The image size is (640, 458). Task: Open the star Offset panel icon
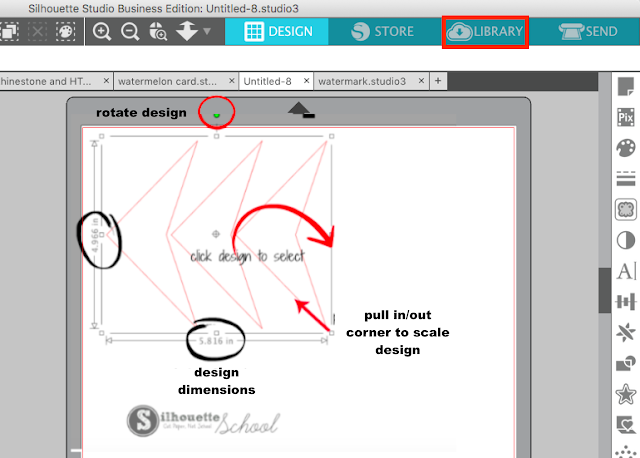point(626,394)
